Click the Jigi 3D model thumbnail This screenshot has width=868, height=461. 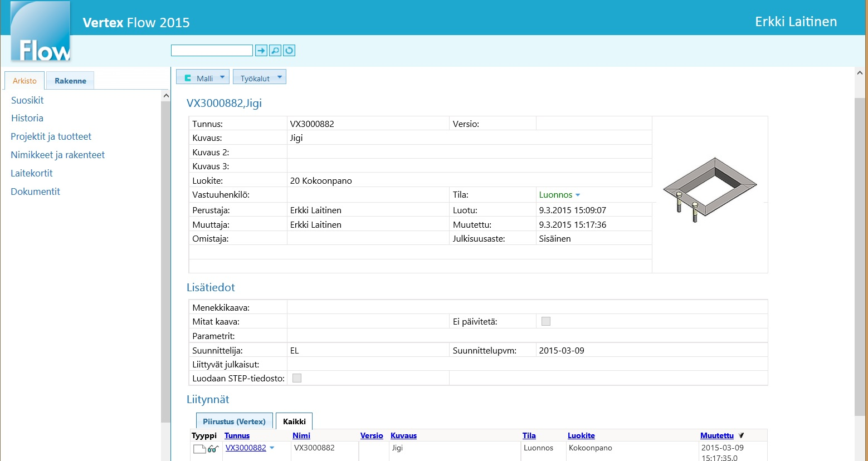[x=709, y=189]
